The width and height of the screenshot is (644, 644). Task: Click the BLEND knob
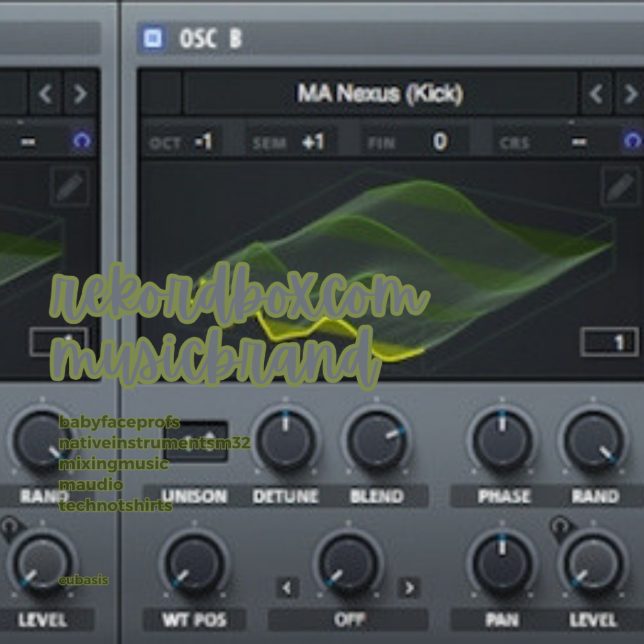tap(377, 441)
